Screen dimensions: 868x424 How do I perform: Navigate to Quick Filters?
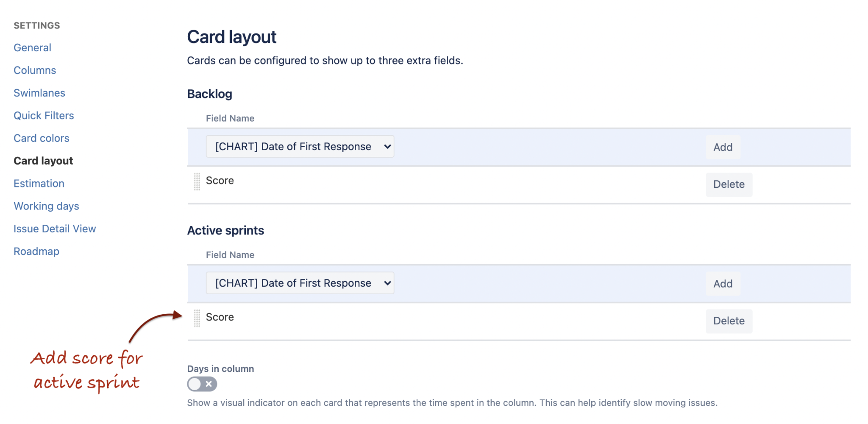click(44, 116)
